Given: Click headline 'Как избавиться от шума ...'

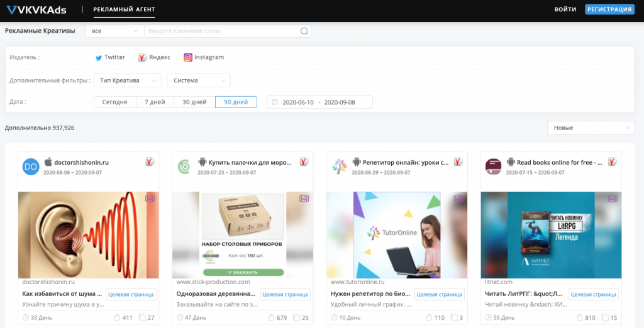Looking at the screenshot, I should 62,294.
